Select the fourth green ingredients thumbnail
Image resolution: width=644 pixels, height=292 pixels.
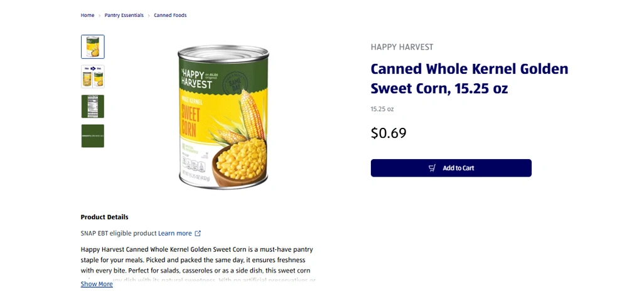point(93,136)
